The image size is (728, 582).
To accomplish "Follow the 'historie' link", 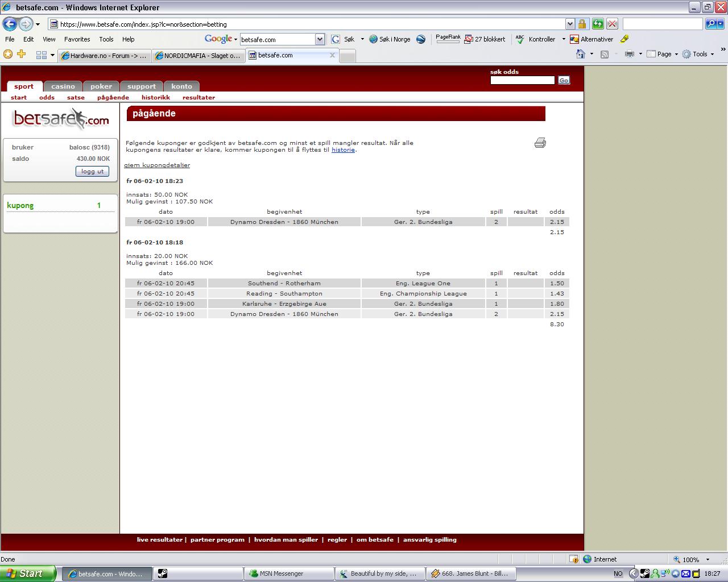I will [x=344, y=149].
